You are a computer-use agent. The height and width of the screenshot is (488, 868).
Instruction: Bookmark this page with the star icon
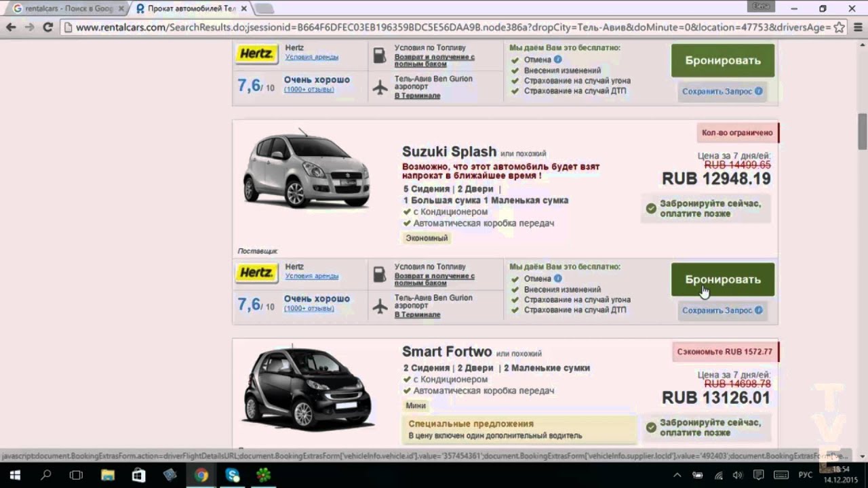[x=839, y=28]
